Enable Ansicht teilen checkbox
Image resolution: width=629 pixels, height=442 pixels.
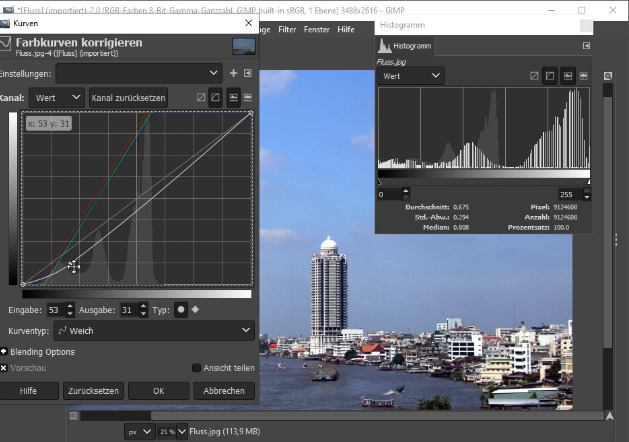click(196, 368)
